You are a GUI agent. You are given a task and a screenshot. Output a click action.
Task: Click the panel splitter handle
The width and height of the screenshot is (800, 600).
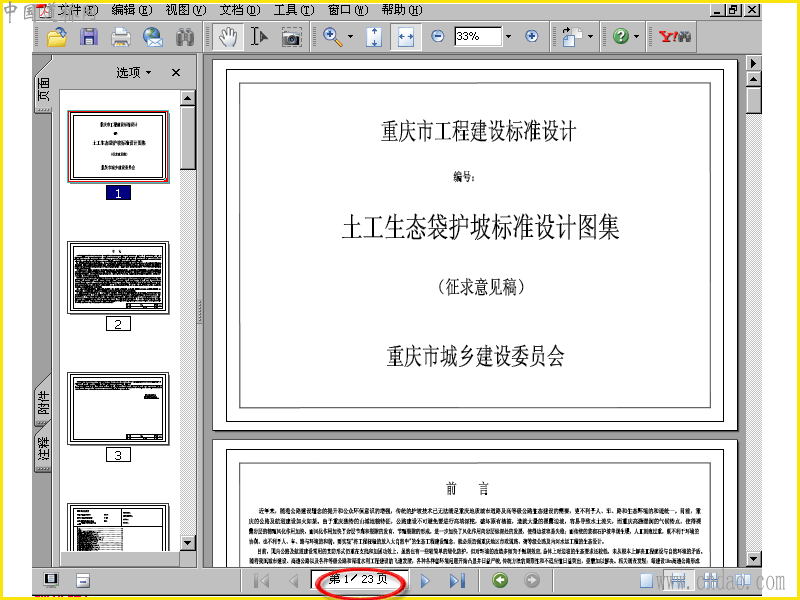(x=199, y=311)
